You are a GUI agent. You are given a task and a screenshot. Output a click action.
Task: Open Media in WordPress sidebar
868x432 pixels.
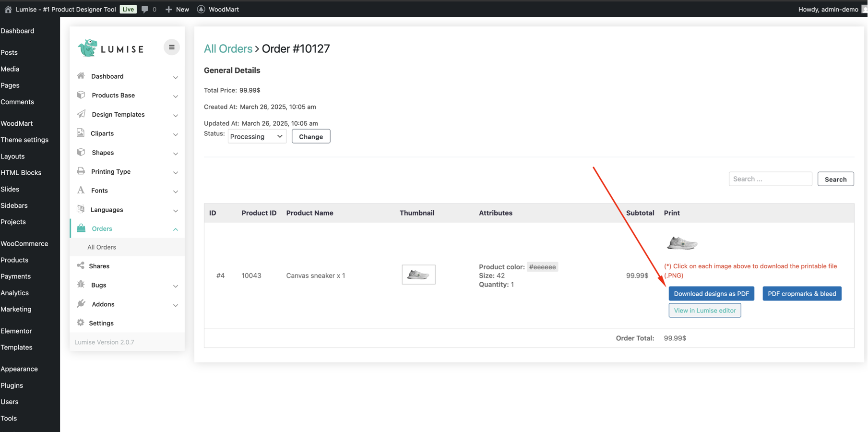[x=10, y=69]
